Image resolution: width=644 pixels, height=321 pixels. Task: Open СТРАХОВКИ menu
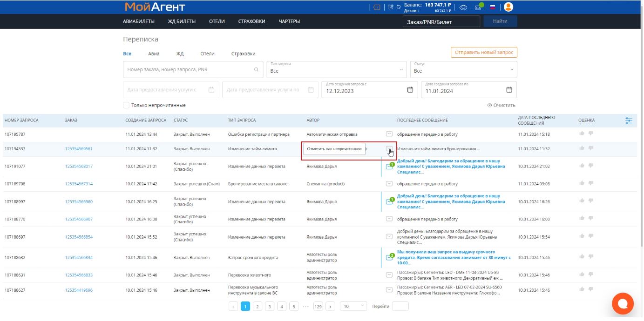tap(251, 21)
